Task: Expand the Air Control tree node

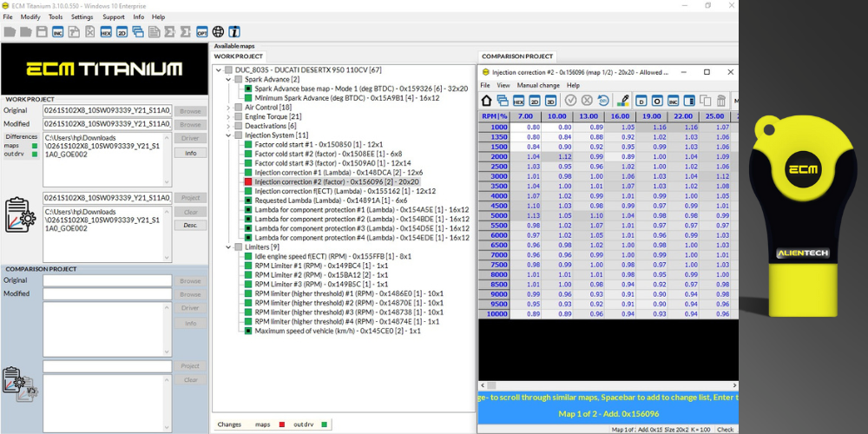Action: [x=228, y=107]
